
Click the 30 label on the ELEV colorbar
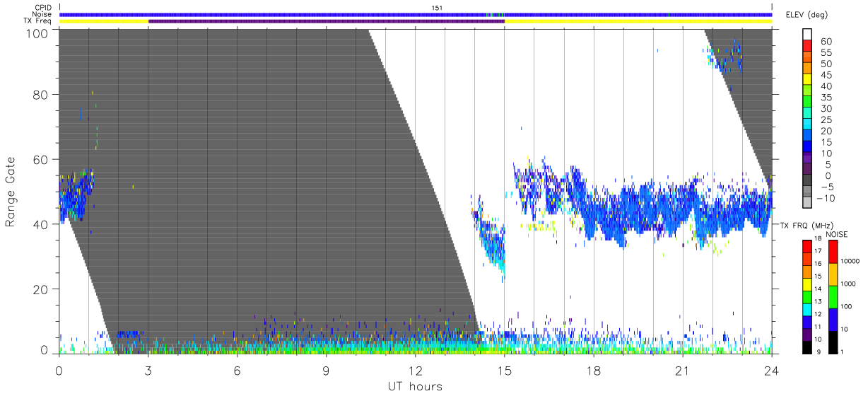pyautogui.click(x=825, y=108)
